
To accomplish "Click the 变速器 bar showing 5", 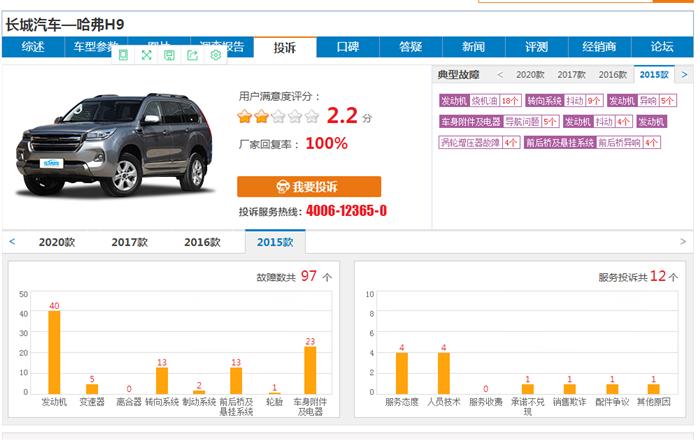I will coord(92,389).
